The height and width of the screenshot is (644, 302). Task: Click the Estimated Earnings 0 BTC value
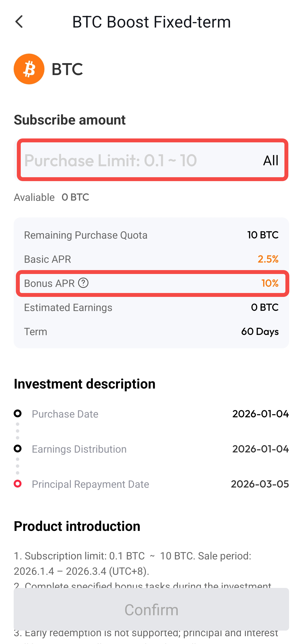(x=264, y=308)
